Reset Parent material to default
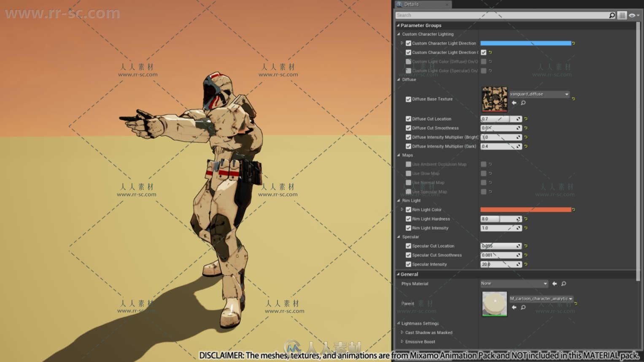 point(576,303)
